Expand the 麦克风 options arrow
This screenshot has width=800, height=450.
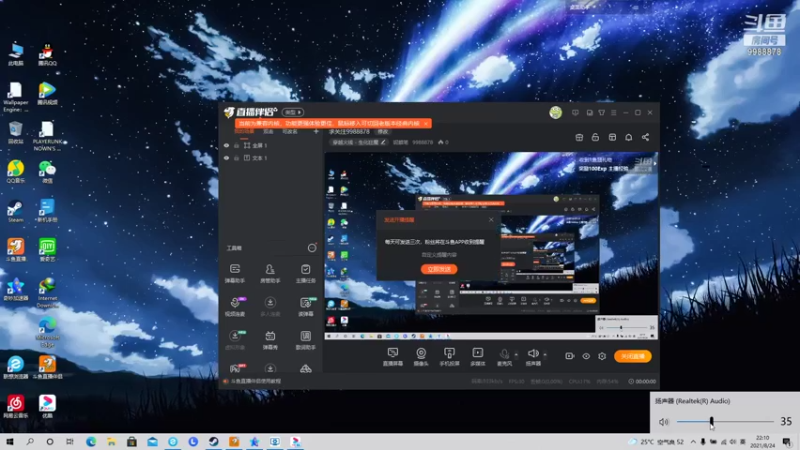point(516,354)
